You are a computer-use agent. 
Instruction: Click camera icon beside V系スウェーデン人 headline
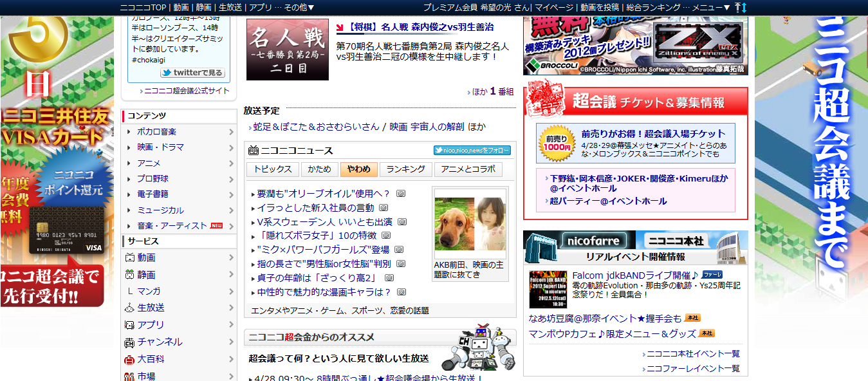402,222
